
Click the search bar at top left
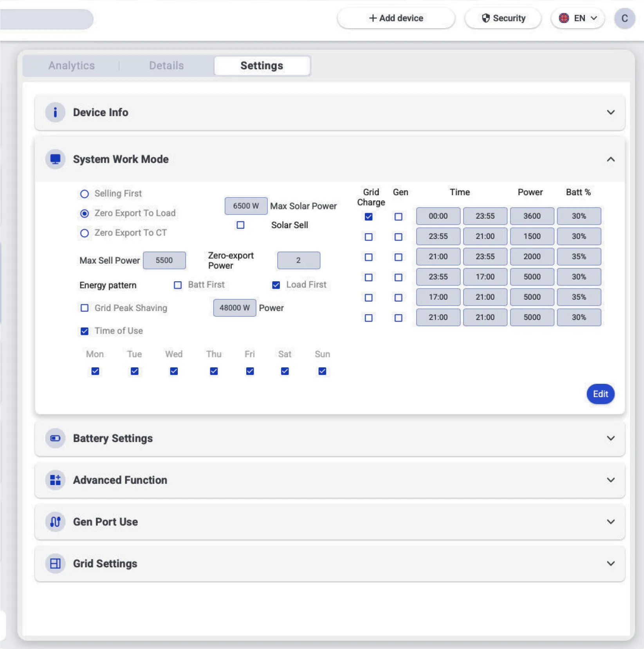tap(46, 19)
